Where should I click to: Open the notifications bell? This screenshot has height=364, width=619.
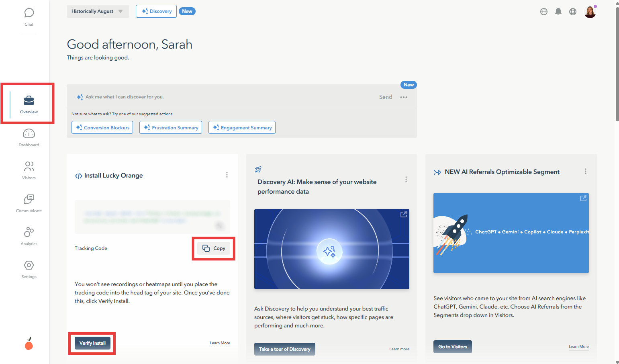coord(558,11)
